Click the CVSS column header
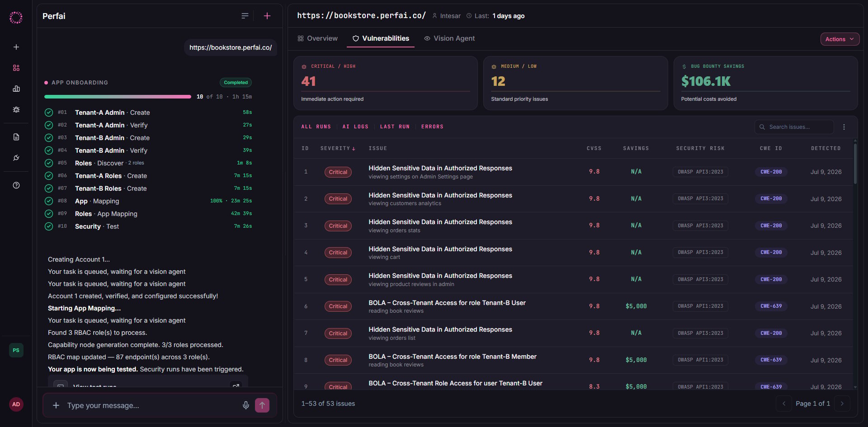 [594, 149]
